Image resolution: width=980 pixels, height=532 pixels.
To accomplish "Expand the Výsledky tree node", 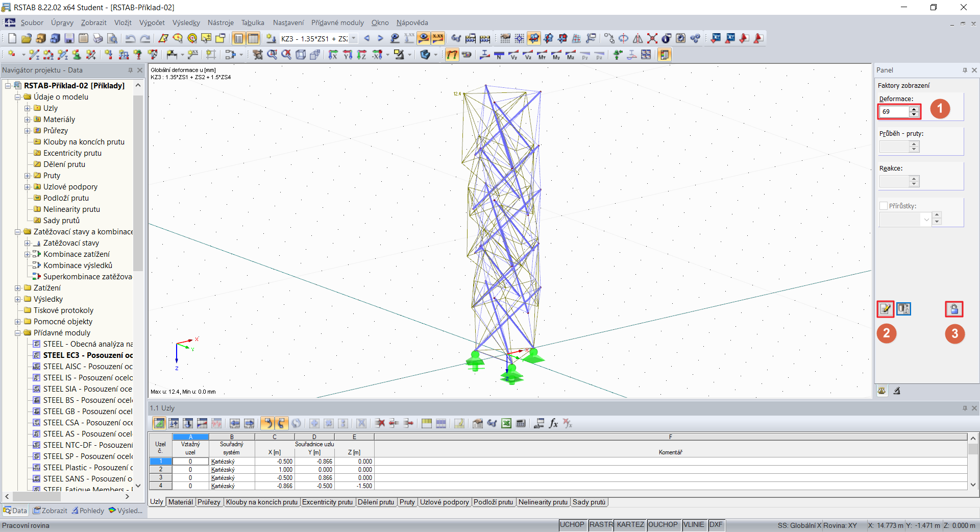I will 18,299.
